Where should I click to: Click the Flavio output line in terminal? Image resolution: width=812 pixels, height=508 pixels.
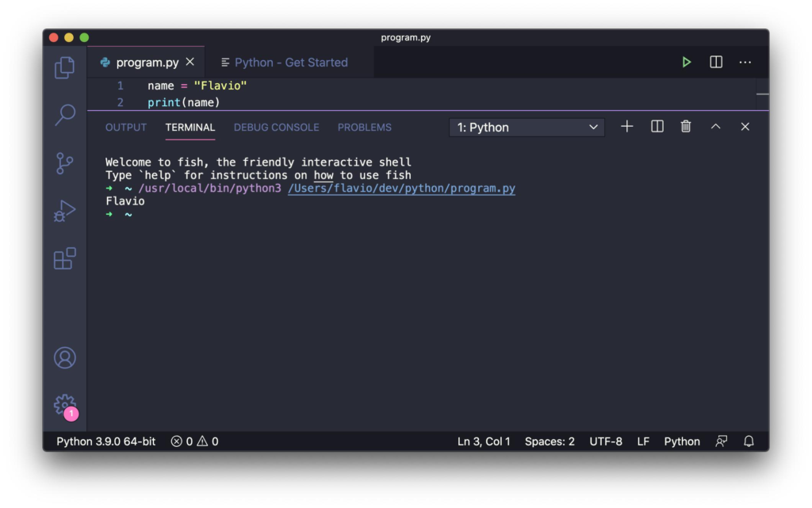(124, 201)
